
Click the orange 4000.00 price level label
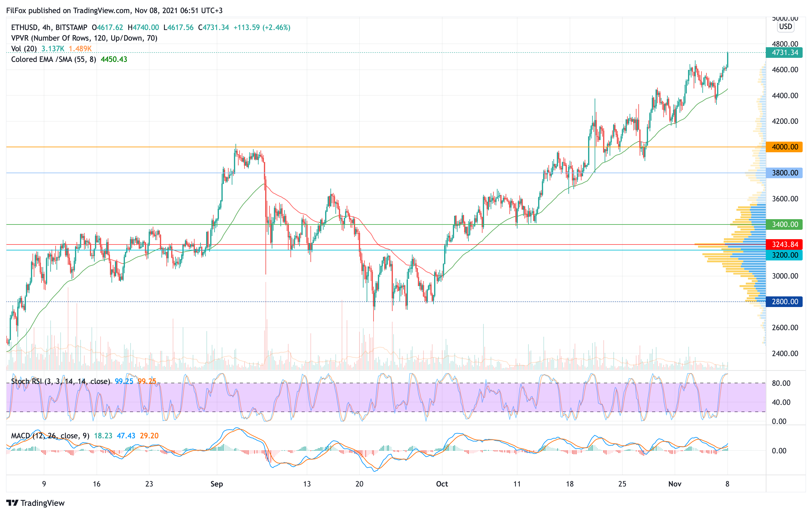coord(784,147)
